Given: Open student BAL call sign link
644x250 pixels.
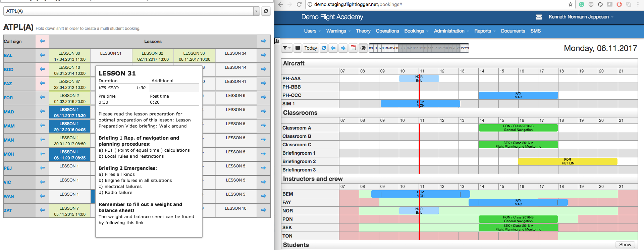Looking at the screenshot, I should (8, 55).
